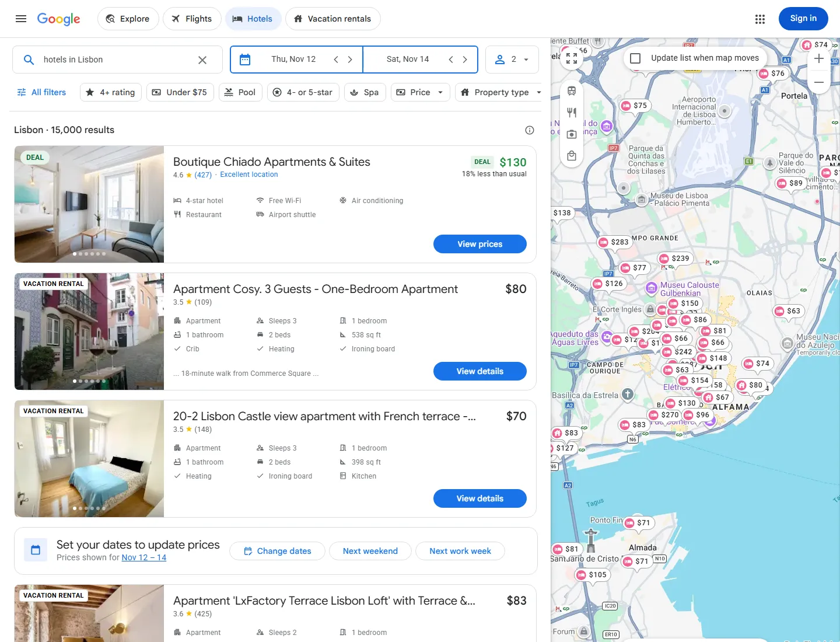
Task: Toggle the Pool filter chip
Action: click(x=240, y=92)
